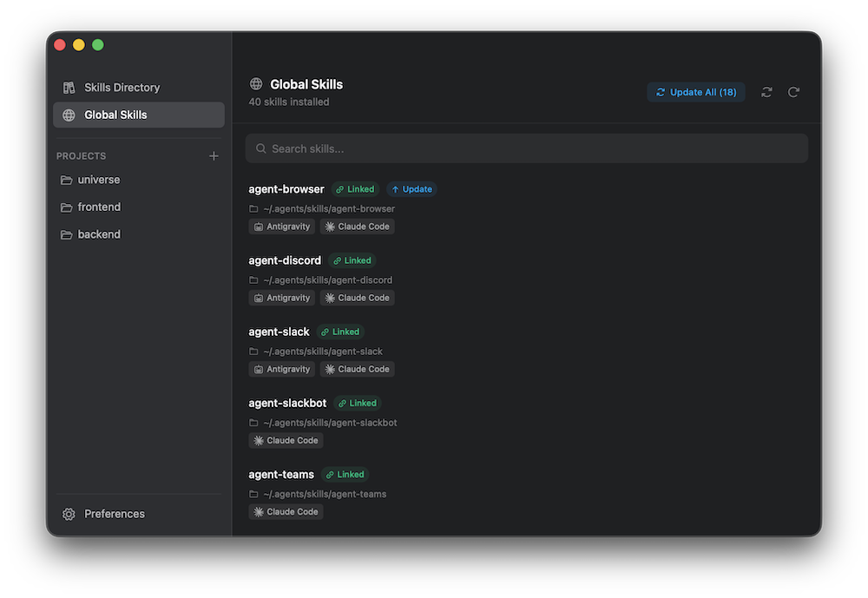The height and width of the screenshot is (598, 868).
Task: Open the universe project
Action: tap(138, 180)
